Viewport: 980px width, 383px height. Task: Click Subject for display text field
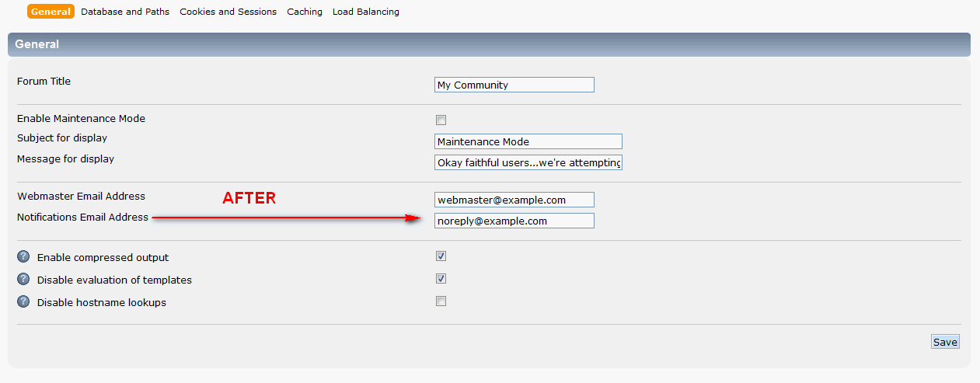click(x=528, y=141)
